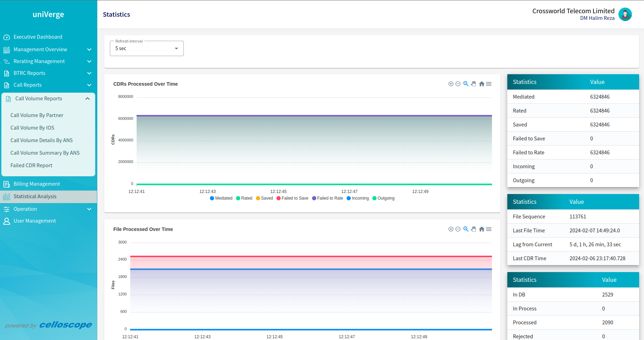Screen dimensions: 644x340
Task: Click Lag from Current value
Action: pos(595,245)
